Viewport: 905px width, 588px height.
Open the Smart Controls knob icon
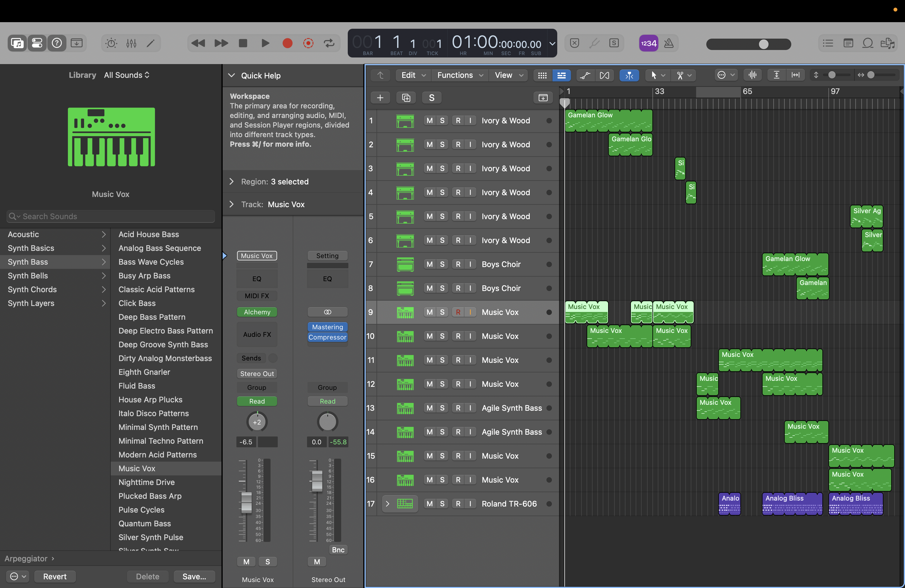click(111, 43)
